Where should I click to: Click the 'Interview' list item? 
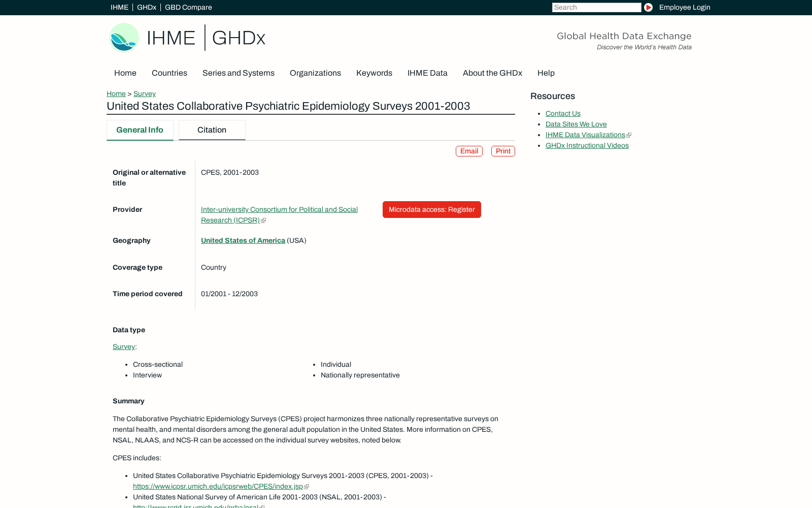point(147,375)
